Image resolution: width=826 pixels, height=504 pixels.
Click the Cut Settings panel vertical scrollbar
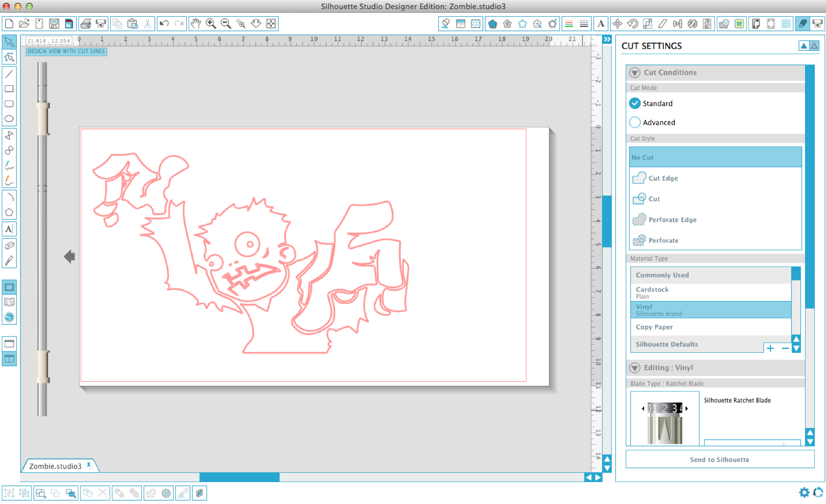pos(810,187)
